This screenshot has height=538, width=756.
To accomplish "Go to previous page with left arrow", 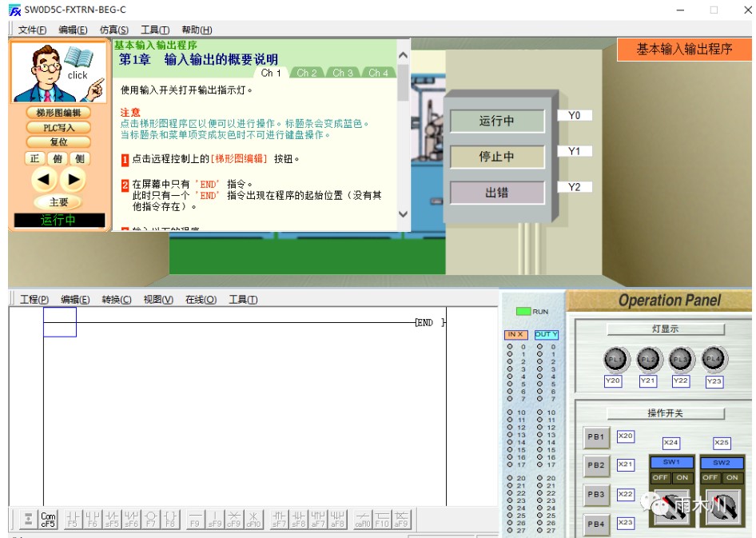I will click(44, 180).
